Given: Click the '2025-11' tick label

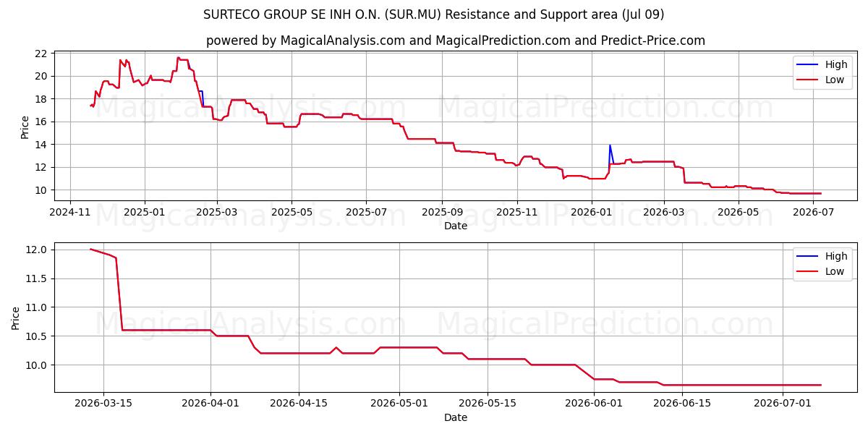Looking at the screenshot, I should [x=516, y=213].
